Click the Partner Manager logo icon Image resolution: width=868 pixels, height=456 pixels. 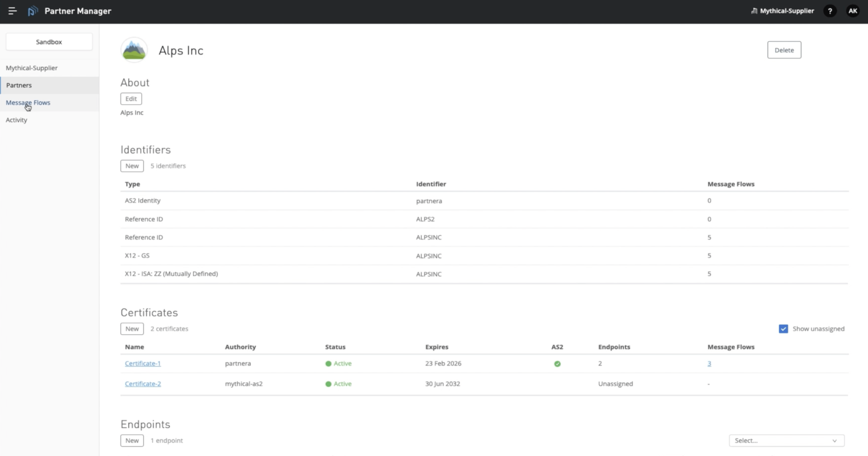coord(33,11)
